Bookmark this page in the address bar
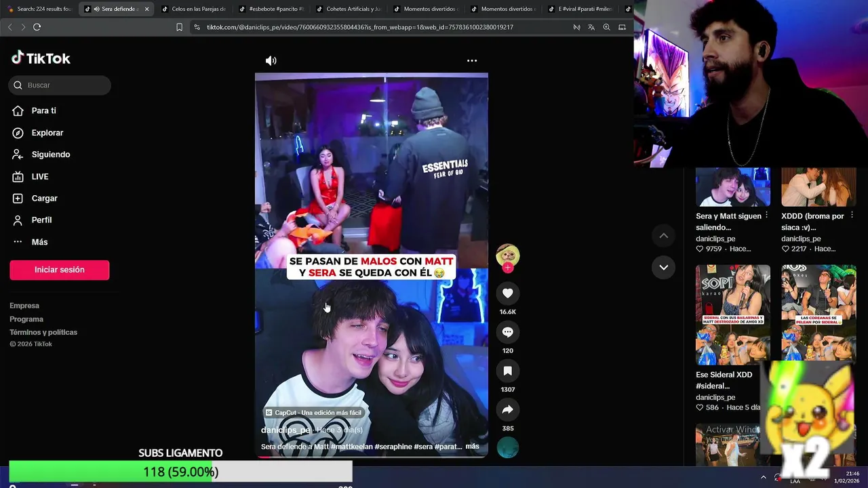The height and width of the screenshot is (488, 868). pyautogui.click(x=179, y=27)
